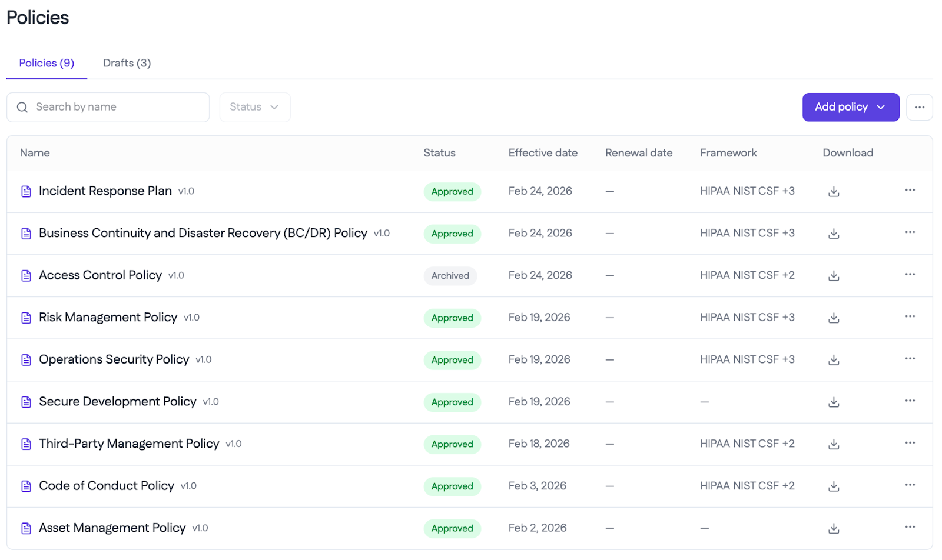The height and width of the screenshot is (560, 942).
Task: Open the Status filter dropdown
Action: tap(254, 107)
